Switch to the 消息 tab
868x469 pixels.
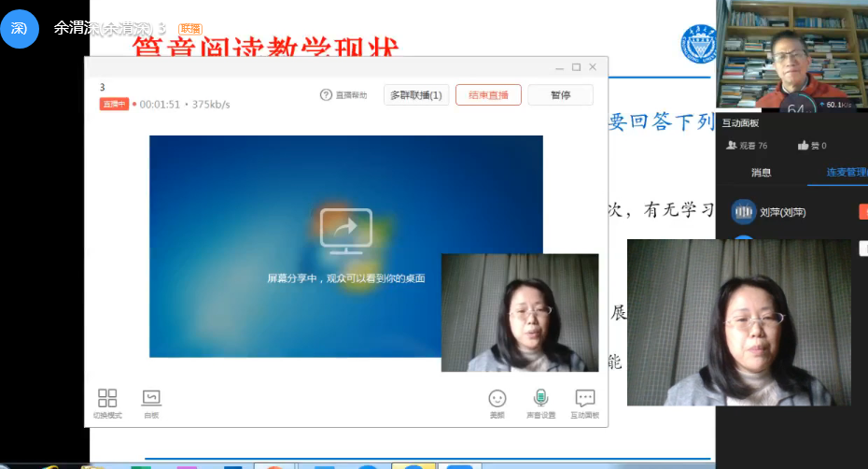(x=762, y=172)
